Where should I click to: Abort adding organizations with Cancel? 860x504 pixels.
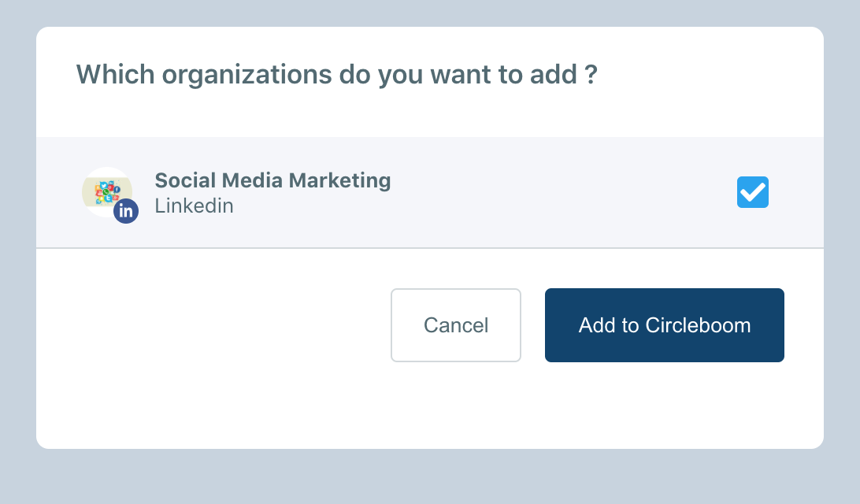point(456,325)
